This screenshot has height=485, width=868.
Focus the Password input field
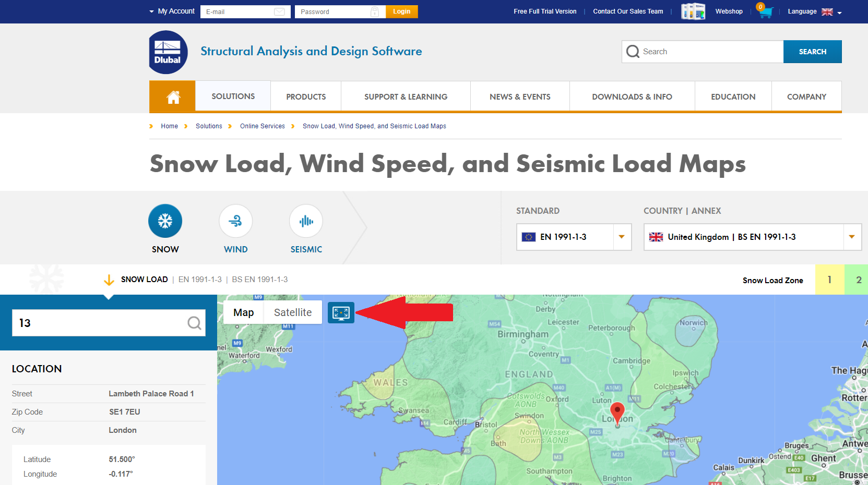[340, 11]
